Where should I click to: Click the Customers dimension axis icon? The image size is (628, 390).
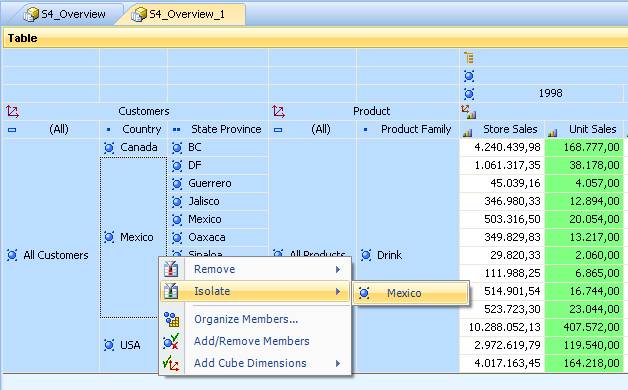coord(12,111)
